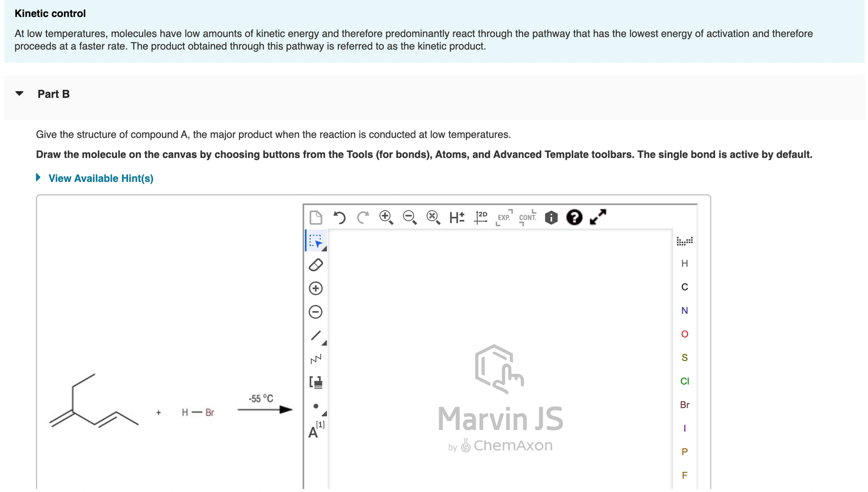Screen dimensions: 868x492
Task: Open the periodic table picker
Action: tap(684, 241)
